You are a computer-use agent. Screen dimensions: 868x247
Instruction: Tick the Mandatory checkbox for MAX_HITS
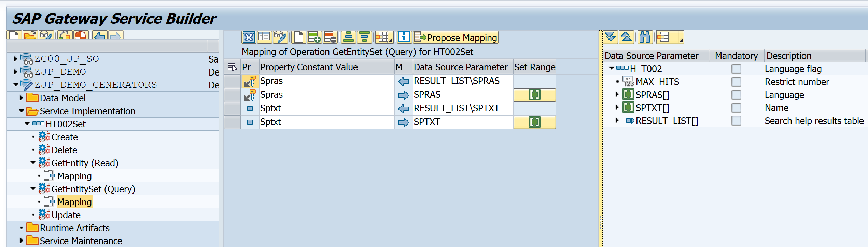736,82
